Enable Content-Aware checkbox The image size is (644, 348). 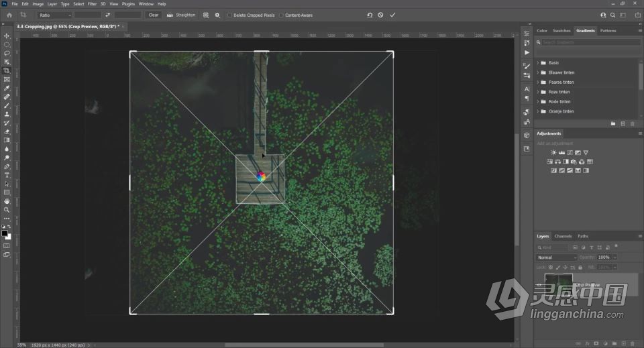click(281, 15)
